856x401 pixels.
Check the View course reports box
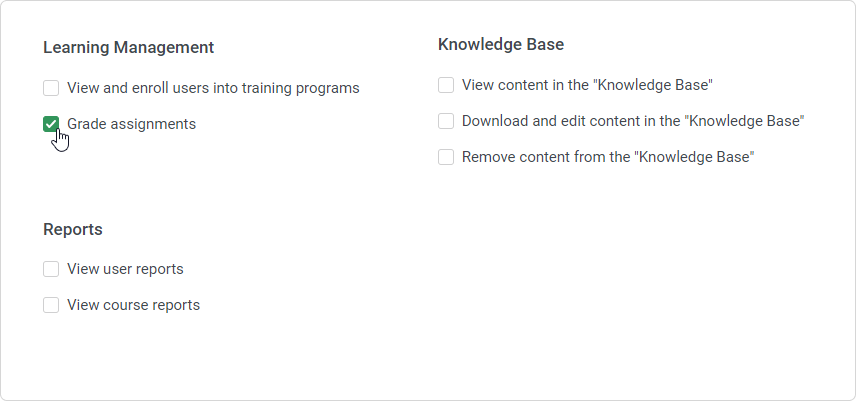point(51,305)
